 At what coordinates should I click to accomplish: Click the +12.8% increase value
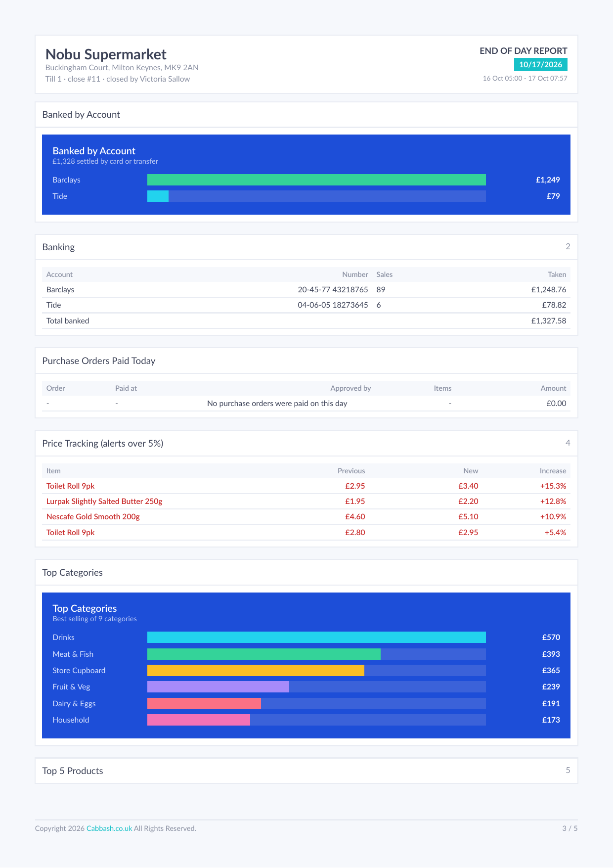click(553, 502)
